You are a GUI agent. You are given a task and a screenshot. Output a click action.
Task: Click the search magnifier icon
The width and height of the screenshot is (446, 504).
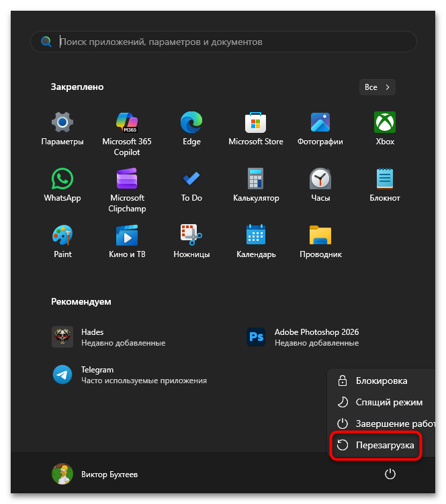tap(46, 42)
